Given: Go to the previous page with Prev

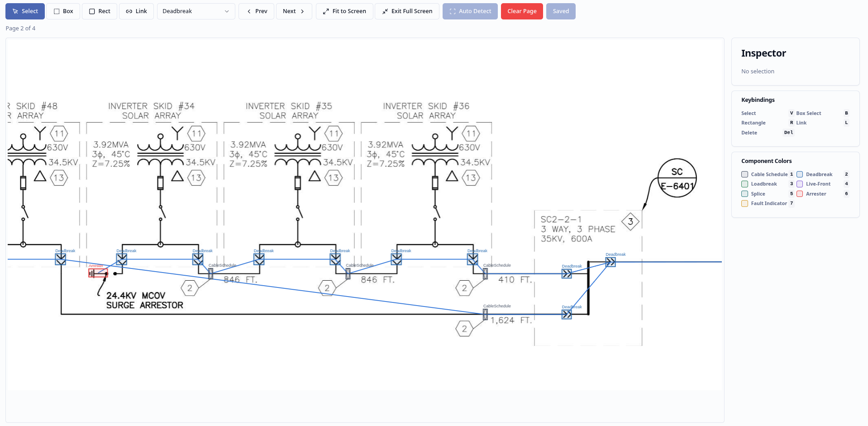Looking at the screenshot, I should pos(257,11).
